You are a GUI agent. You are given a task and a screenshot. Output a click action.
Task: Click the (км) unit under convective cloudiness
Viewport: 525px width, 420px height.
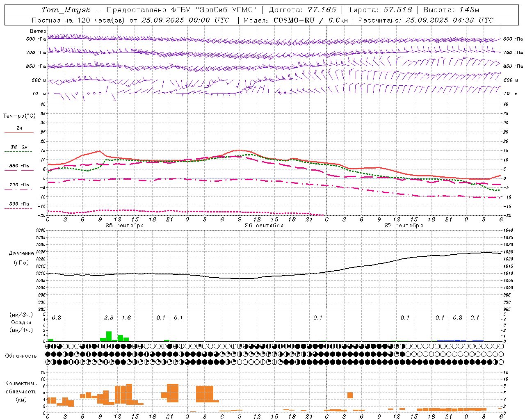pos(21,399)
